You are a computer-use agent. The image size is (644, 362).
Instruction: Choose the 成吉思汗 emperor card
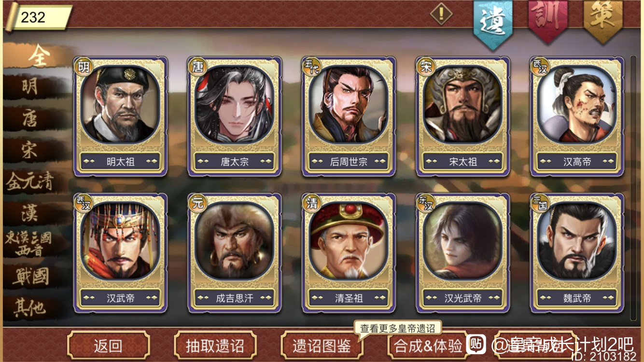235,252
